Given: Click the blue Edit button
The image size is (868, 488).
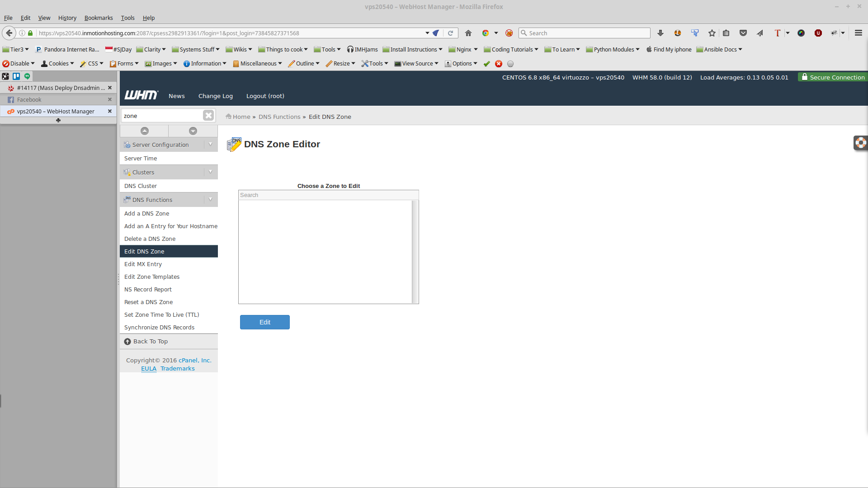Looking at the screenshot, I should (264, 322).
